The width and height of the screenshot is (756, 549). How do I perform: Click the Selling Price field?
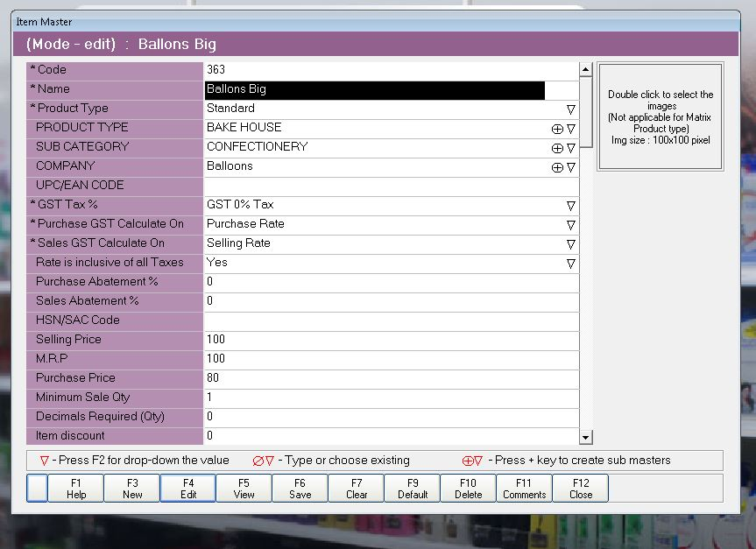391,341
